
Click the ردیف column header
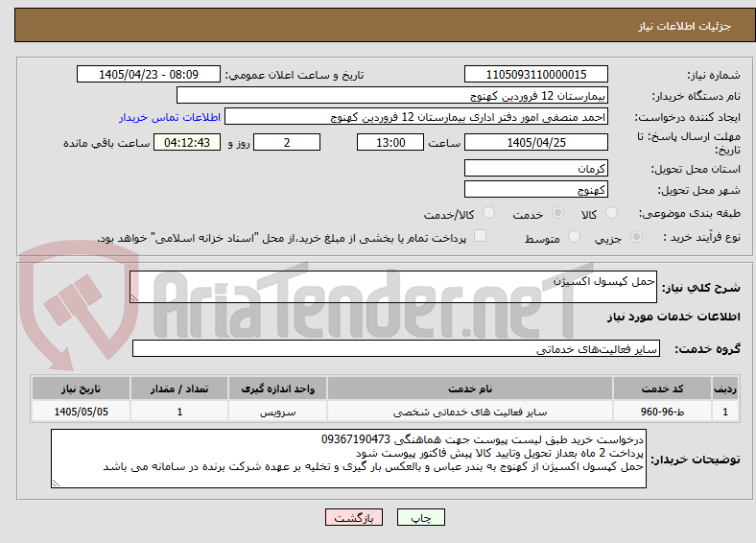[725, 389]
